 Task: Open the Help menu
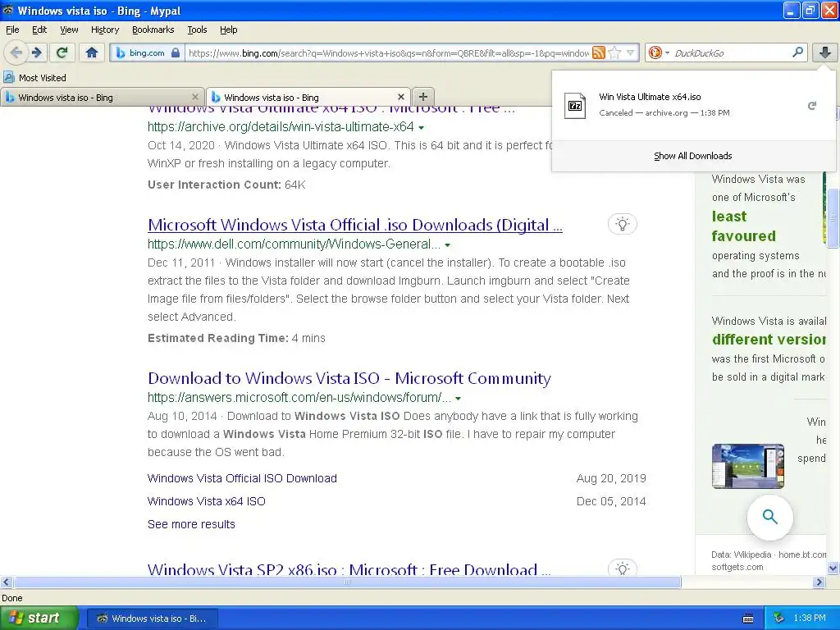click(228, 30)
